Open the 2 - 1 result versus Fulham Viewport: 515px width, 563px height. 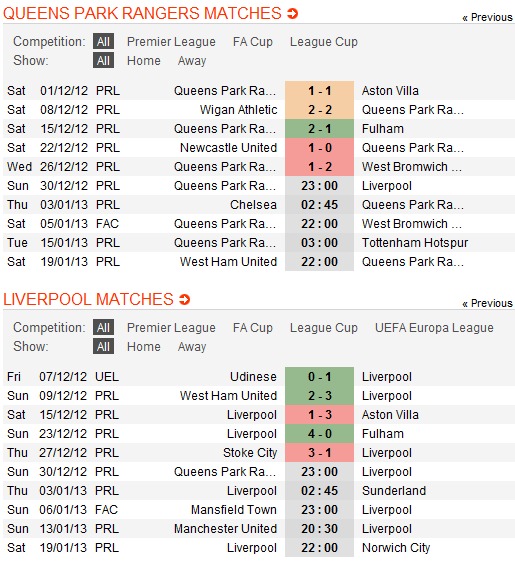click(x=319, y=129)
